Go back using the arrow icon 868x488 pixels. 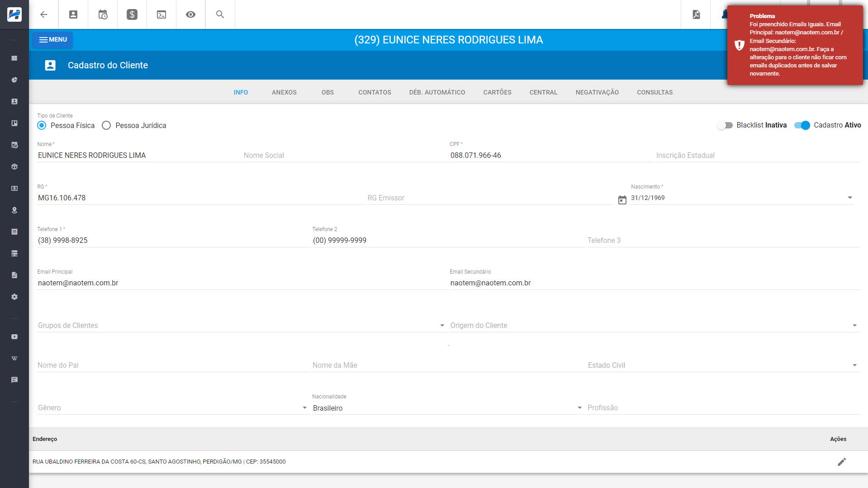44,14
